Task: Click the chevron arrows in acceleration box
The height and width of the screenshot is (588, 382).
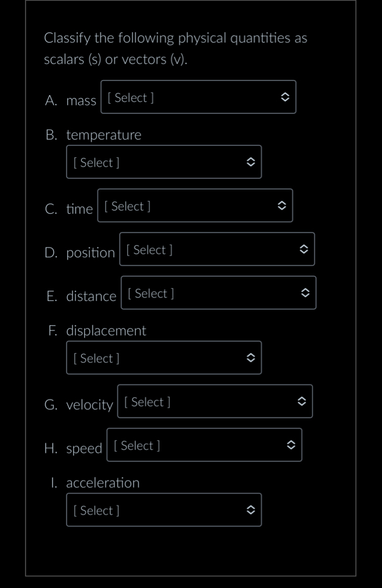Action: 250,510
